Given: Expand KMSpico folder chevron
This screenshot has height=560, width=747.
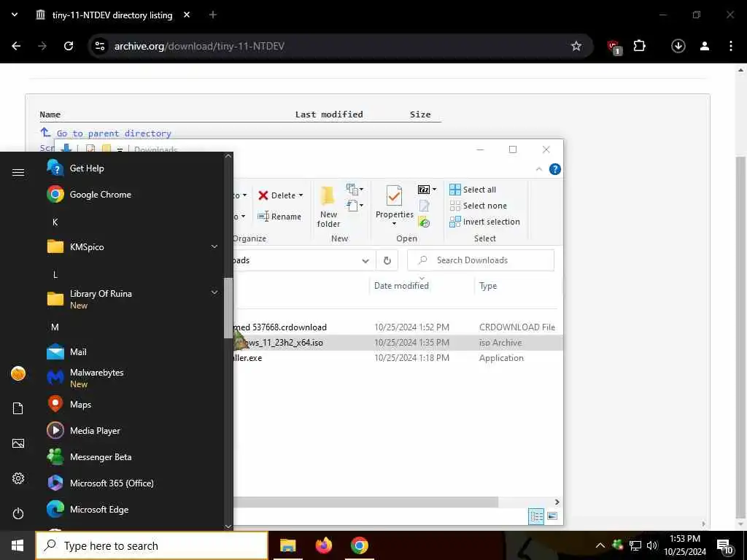Looking at the screenshot, I should (x=214, y=246).
